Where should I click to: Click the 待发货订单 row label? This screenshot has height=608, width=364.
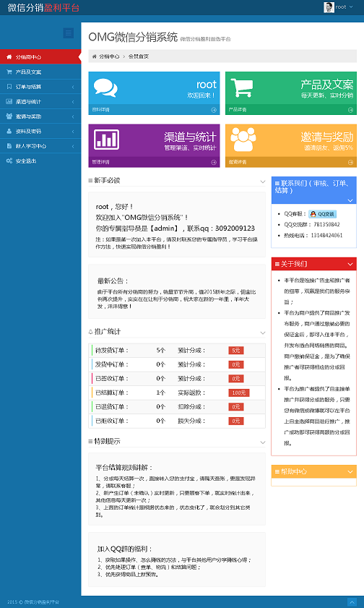(112, 351)
